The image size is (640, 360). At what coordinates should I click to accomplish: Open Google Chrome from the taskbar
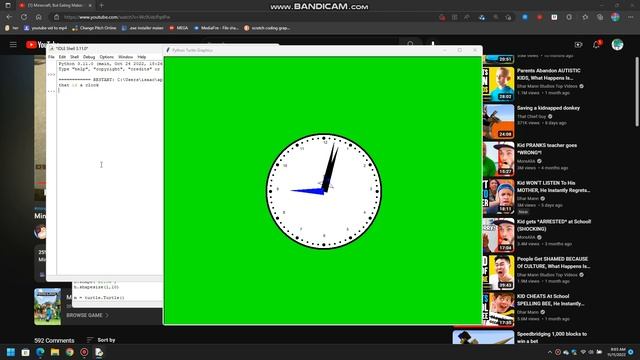tap(69, 352)
